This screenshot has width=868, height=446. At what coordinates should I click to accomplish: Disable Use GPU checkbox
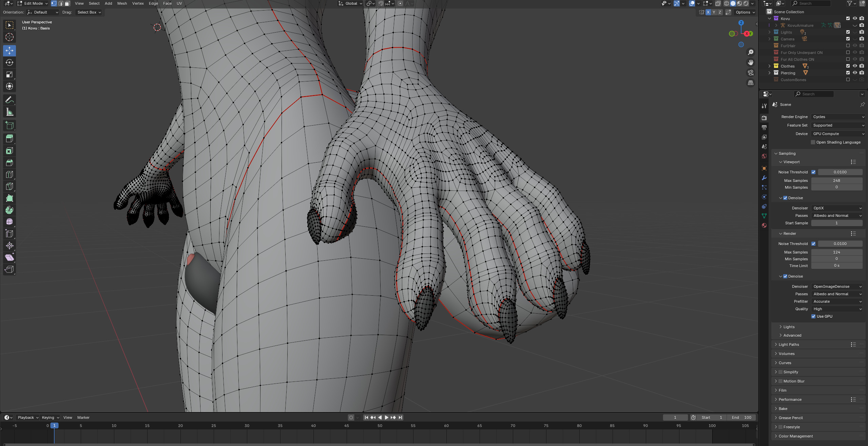(x=813, y=316)
